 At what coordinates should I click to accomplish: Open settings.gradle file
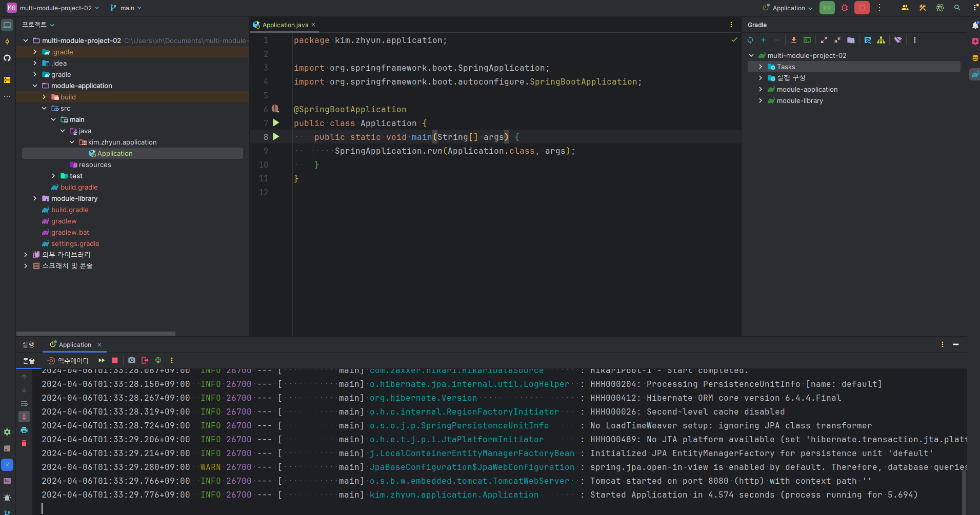tap(75, 243)
